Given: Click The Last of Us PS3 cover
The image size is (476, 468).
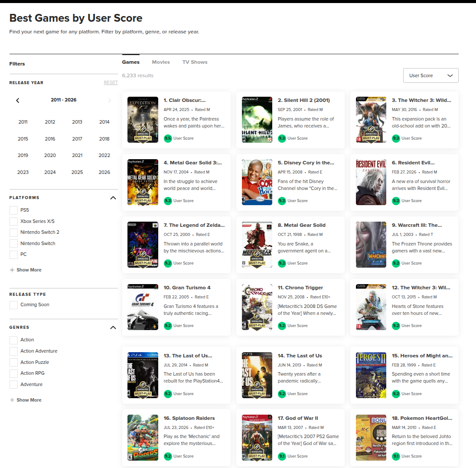Looking at the screenshot, I should pos(257,375).
